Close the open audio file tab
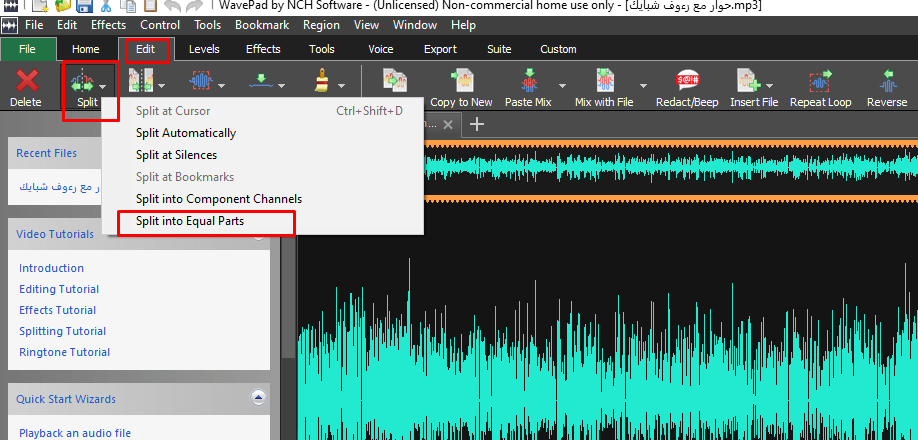Screen dimensions: 918x440 coord(448,125)
